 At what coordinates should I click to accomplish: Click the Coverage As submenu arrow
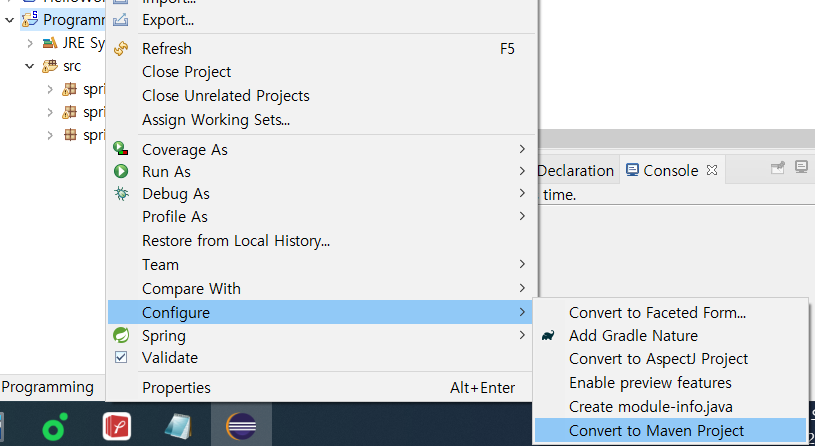(522, 149)
